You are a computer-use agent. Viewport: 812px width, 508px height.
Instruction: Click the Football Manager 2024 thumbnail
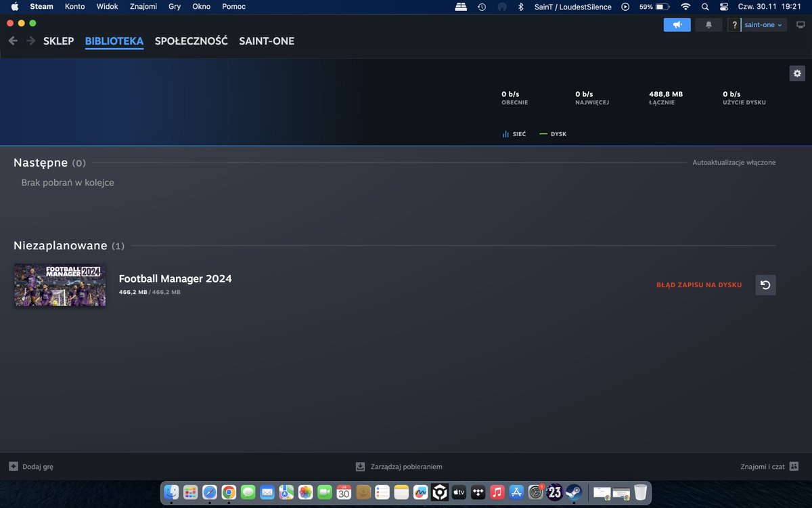tap(60, 285)
